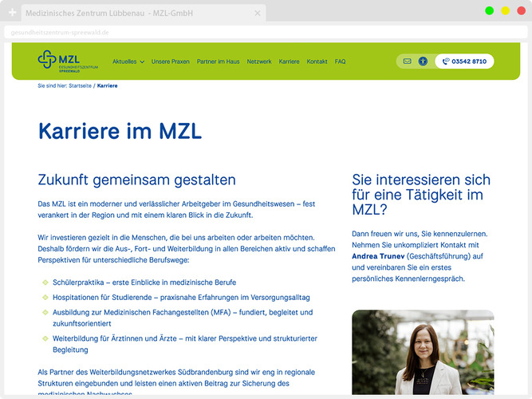Click the yellow window control dot

(x=505, y=11)
